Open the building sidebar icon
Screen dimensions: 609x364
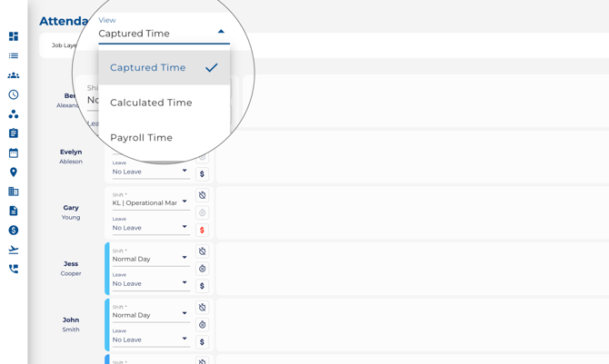click(x=14, y=192)
